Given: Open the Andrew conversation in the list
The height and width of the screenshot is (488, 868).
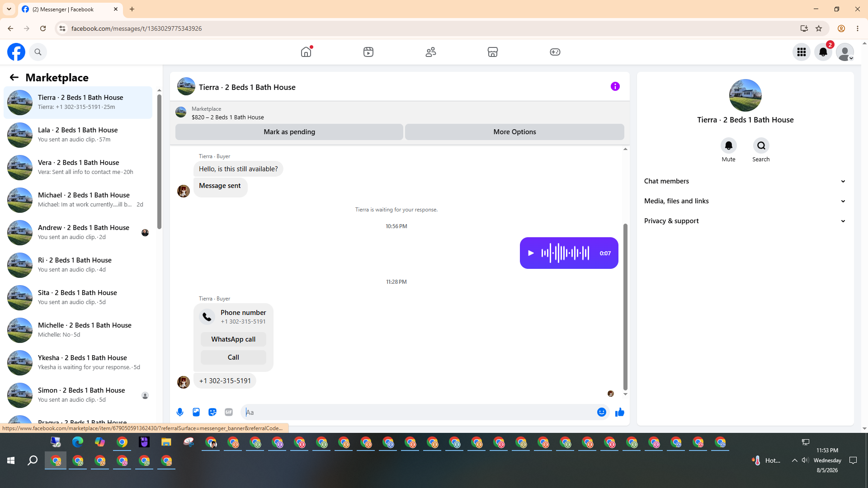Looking at the screenshot, I should pos(78,233).
